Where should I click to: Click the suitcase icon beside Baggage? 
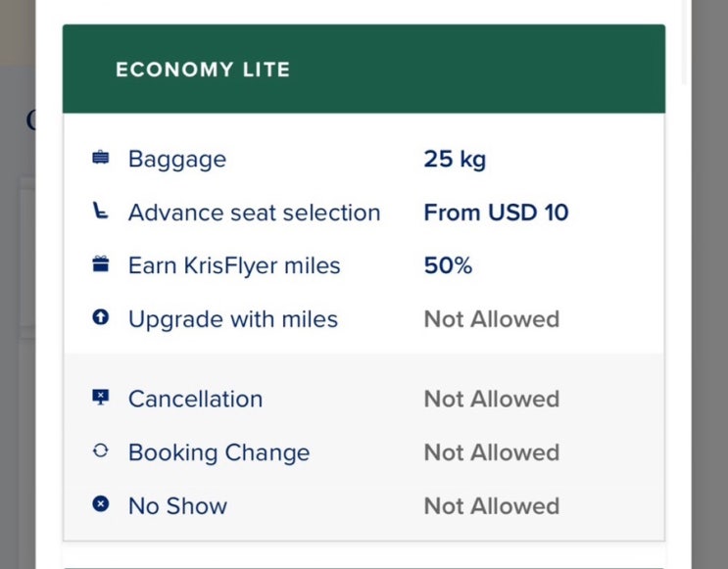(100, 159)
